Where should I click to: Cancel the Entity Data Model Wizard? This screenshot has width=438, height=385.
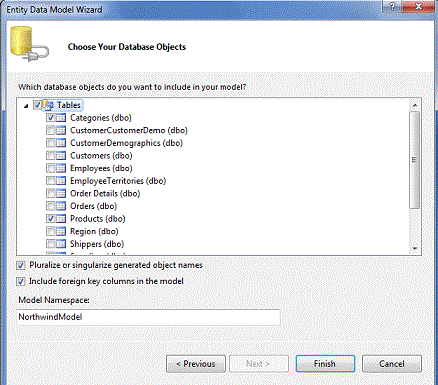point(392,364)
